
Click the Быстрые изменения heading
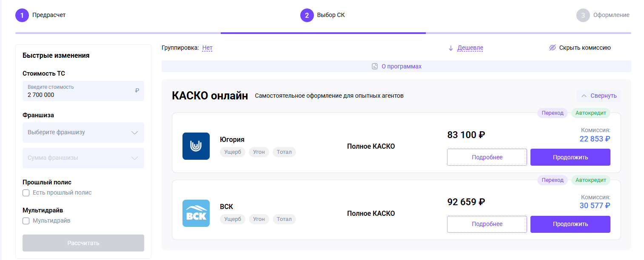(x=56, y=56)
